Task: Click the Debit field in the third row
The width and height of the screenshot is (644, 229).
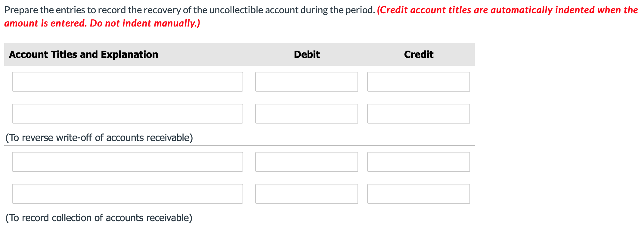Action: point(306,162)
